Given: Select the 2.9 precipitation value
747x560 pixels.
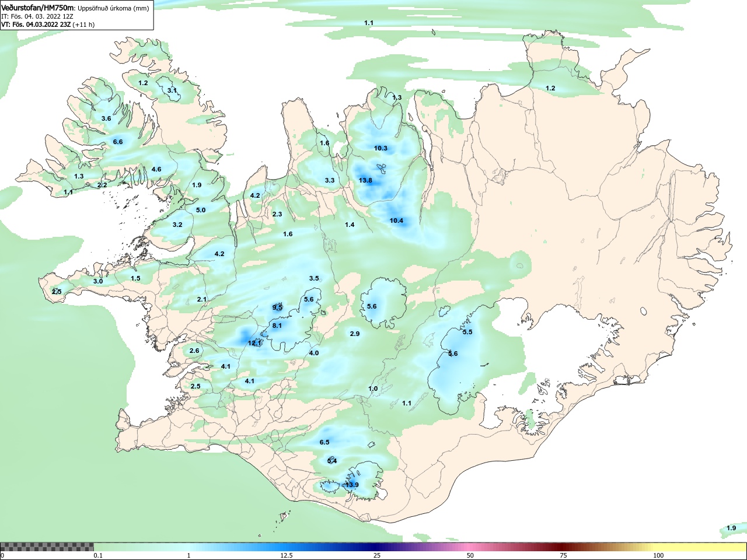Looking at the screenshot, I should point(355,334).
